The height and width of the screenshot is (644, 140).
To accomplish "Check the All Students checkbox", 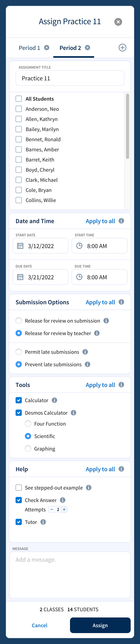I will coord(19,99).
